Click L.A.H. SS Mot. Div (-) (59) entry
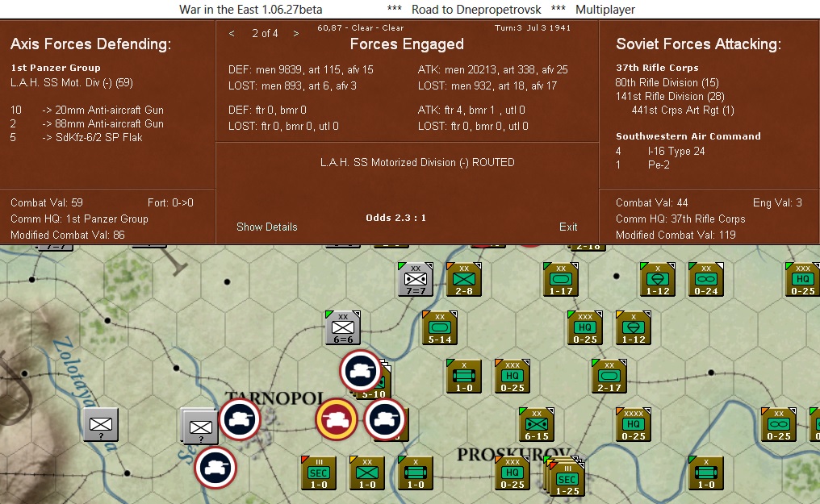Screen dimensions: 820x504 point(72,82)
